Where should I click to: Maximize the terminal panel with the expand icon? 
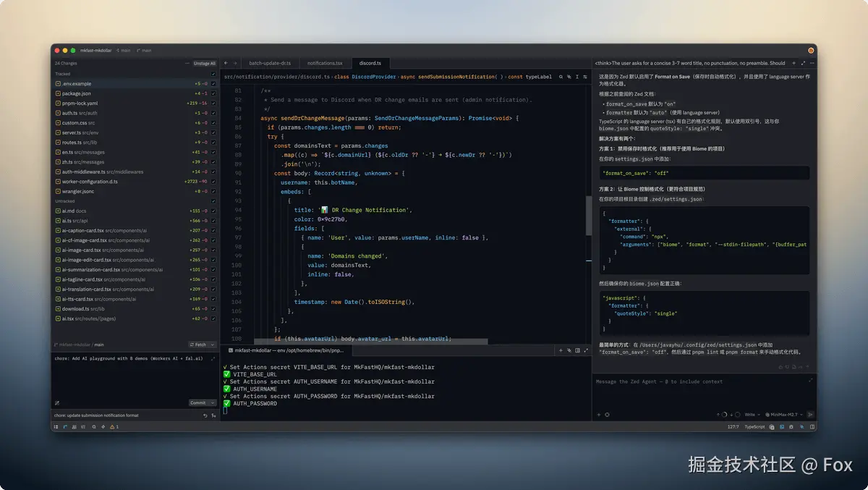pyautogui.click(x=586, y=350)
